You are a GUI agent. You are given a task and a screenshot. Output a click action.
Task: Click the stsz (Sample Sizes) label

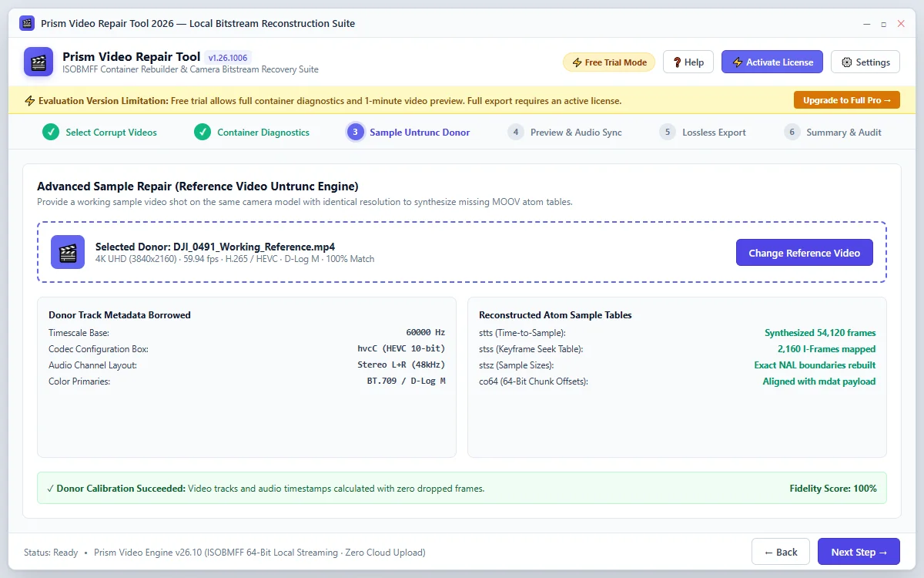coord(517,365)
